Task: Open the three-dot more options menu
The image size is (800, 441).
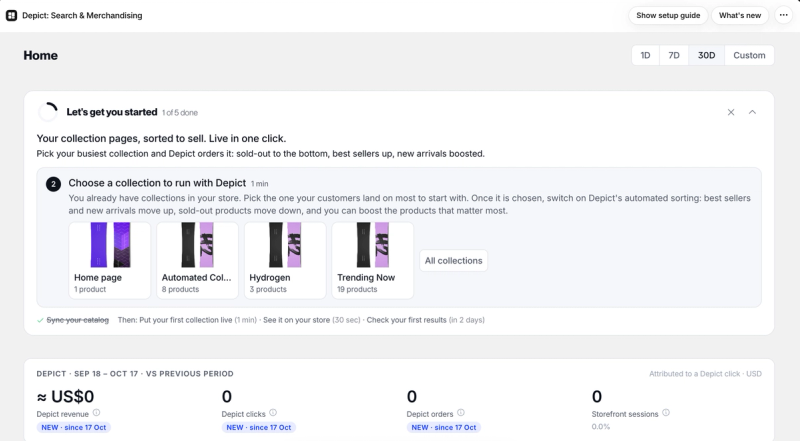Action: point(784,15)
